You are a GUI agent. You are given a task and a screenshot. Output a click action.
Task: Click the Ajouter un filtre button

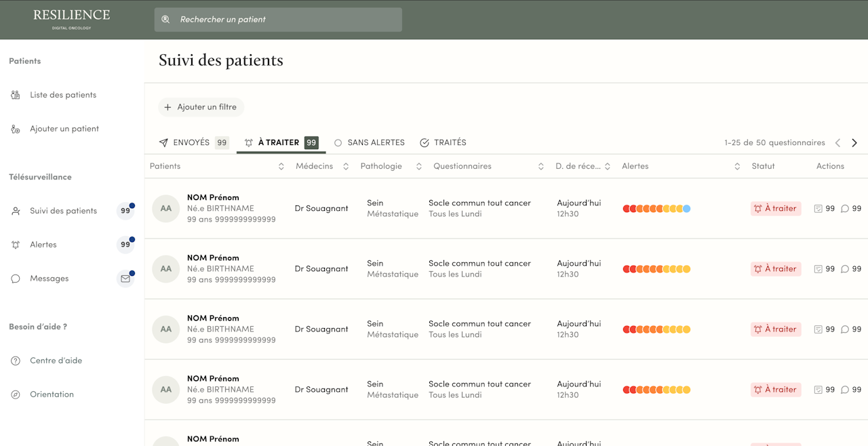pyautogui.click(x=201, y=107)
